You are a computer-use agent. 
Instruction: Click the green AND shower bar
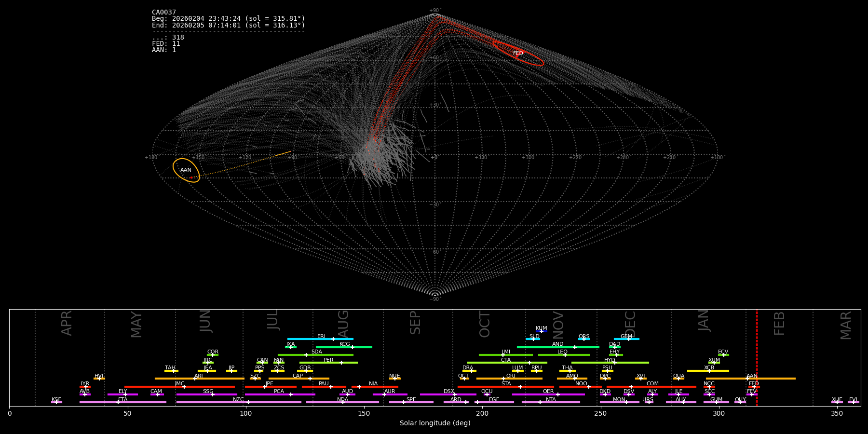(558, 347)
